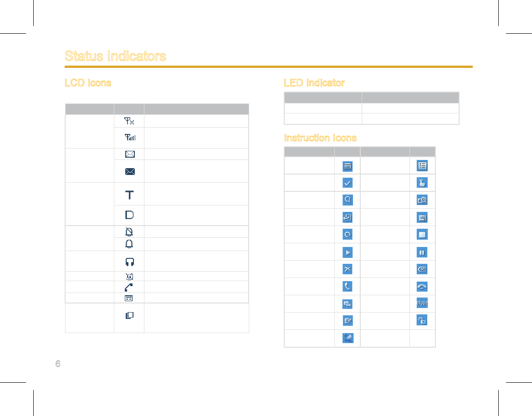Screen dimensions: 532x416
Task: Select the solid filled envelope icon
Action: [130, 171]
